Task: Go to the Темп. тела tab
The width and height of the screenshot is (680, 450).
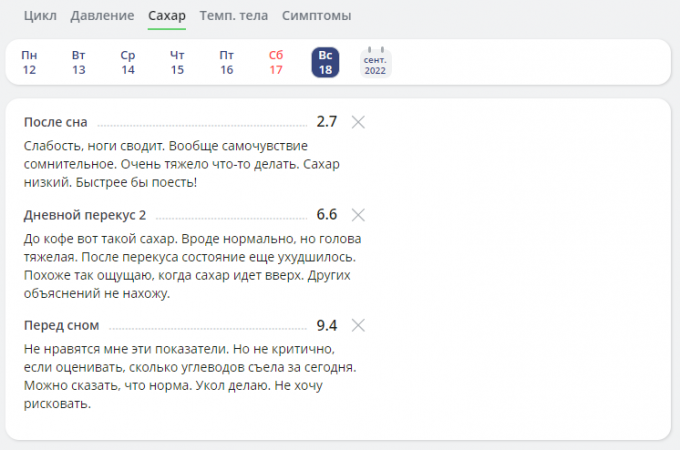Action: click(235, 17)
